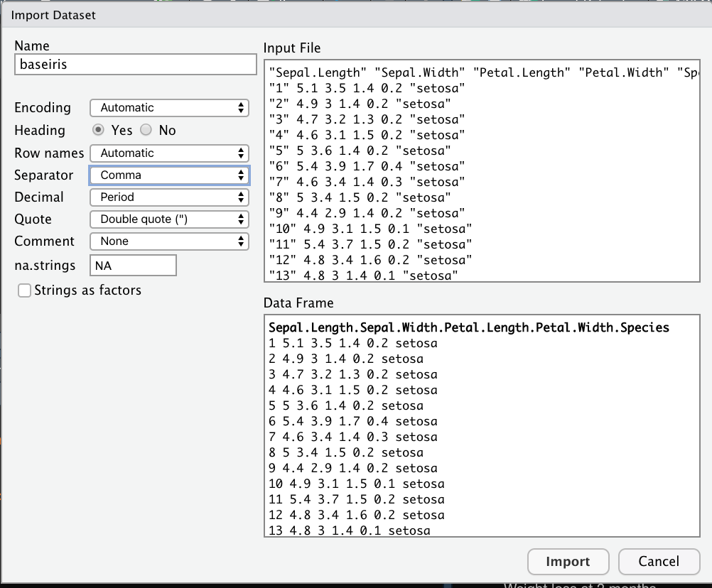Click the na.strings text field
The height and width of the screenshot is (588, 712).
click(133, 265)
